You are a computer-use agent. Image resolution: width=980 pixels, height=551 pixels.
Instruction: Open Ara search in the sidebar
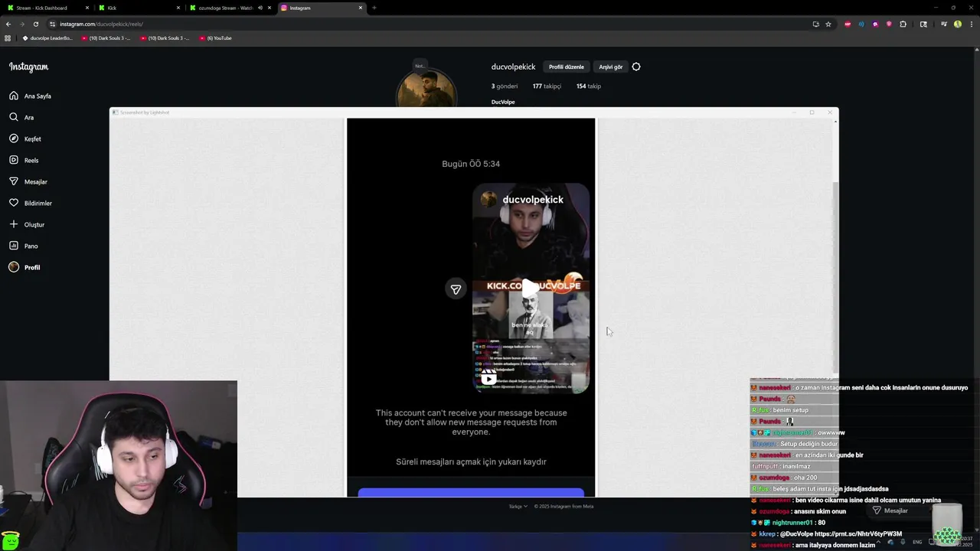[21, 117]
